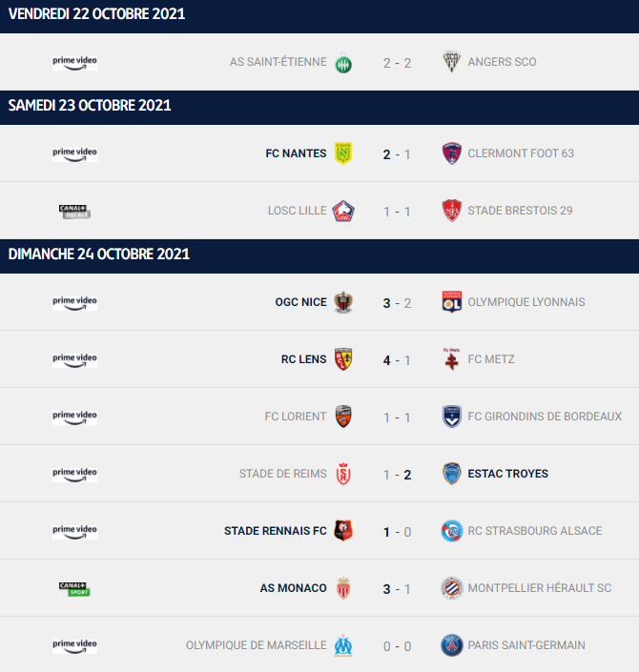Open the OGC Nice 3 - 2 score

[x=397, y=303]
